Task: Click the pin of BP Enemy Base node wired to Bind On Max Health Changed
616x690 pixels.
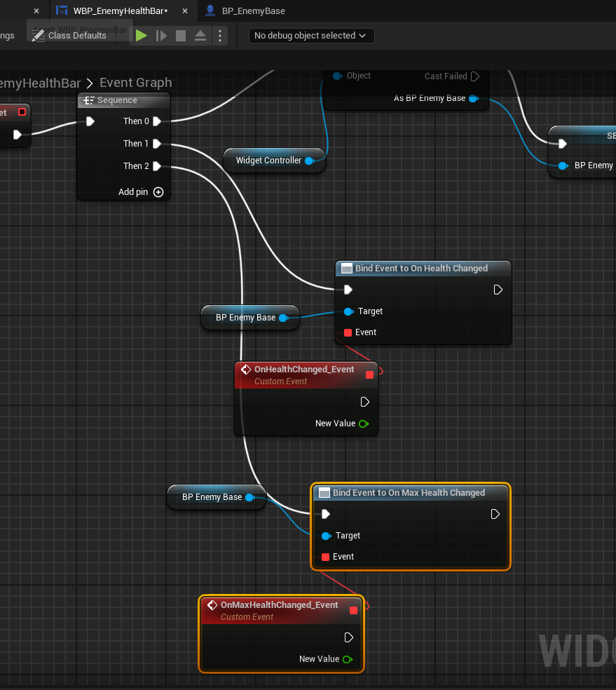Action: (x=250, y=498)
